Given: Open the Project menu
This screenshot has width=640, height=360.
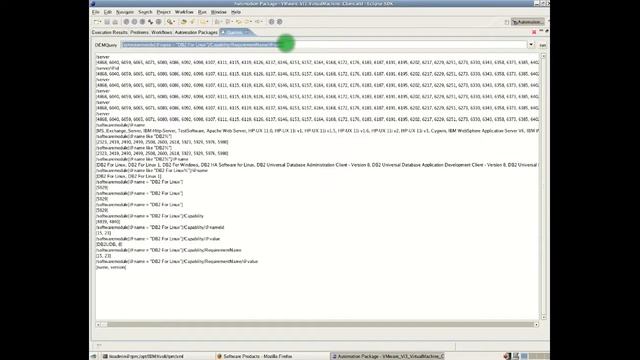Looking at the screenshot, I should [x=164, y=12].
